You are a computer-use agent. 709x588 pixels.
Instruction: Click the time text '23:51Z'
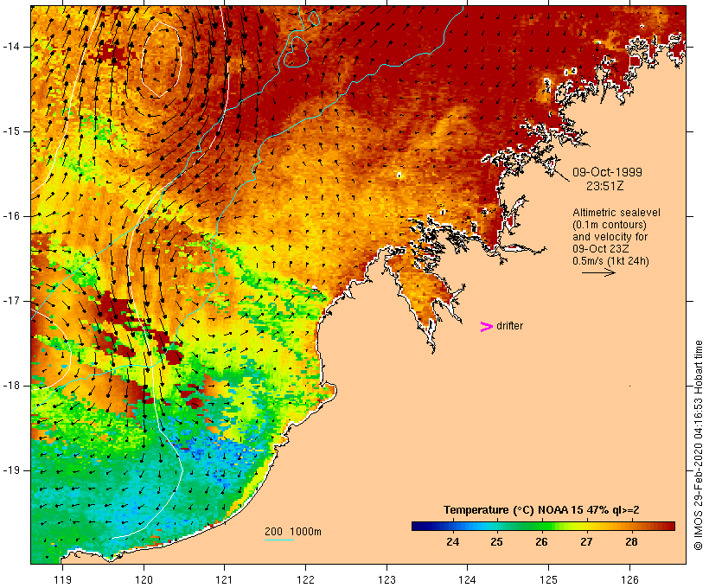tap(605, 186)
